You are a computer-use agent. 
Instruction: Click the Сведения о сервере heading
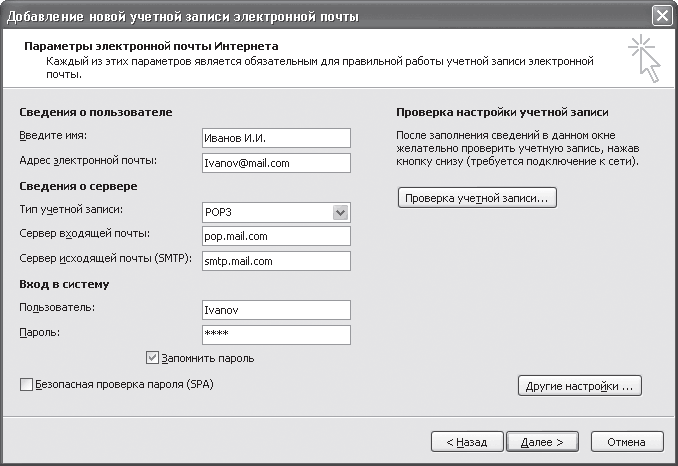[78, 186]
